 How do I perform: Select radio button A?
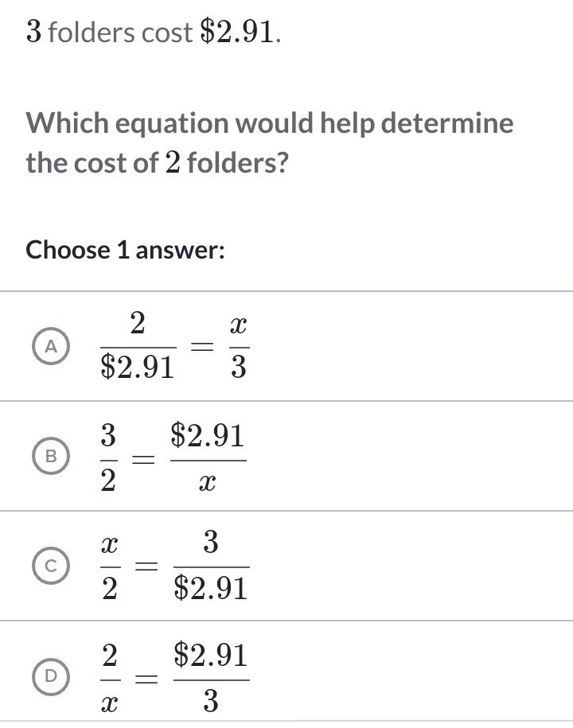coord(52,346)
